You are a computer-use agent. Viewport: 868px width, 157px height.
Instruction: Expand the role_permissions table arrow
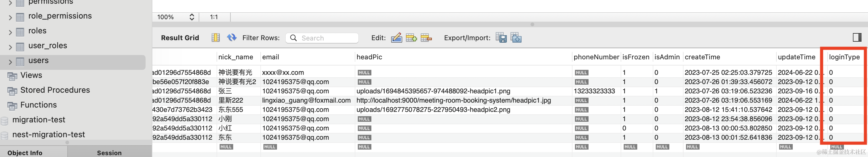(x=10, y=18)
